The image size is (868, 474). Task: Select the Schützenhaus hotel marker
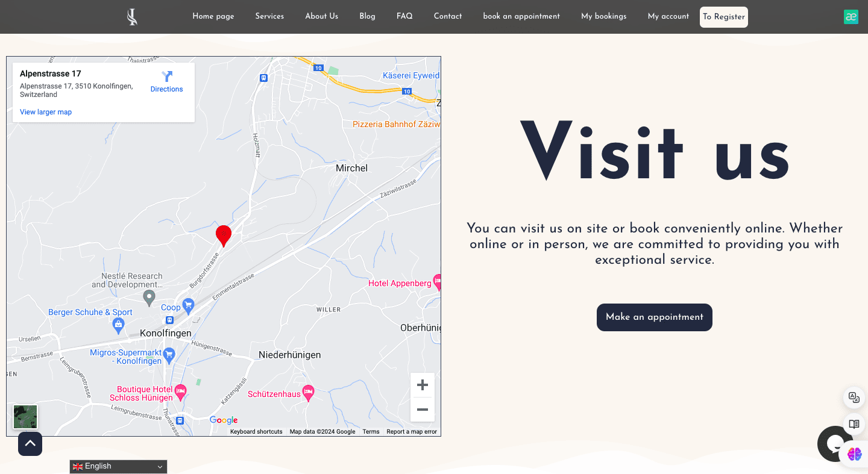pos(308,393)
